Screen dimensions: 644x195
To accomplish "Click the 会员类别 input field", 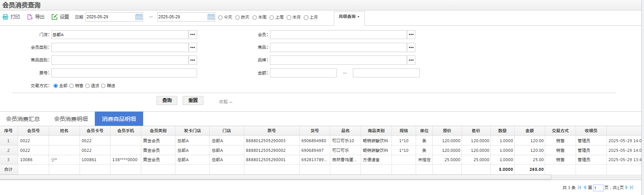I will click(120, 47).
